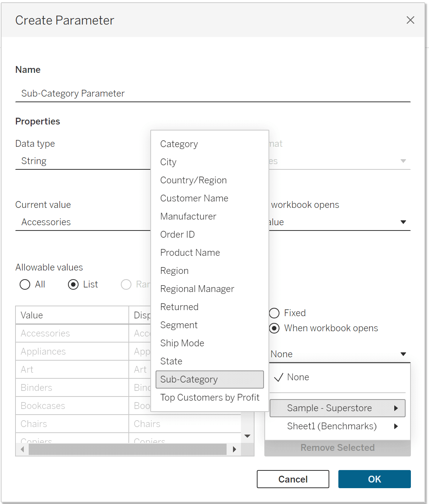
Task: Expand the Sheet1 (Benchmarks) submenu
Action: [338, 426]
